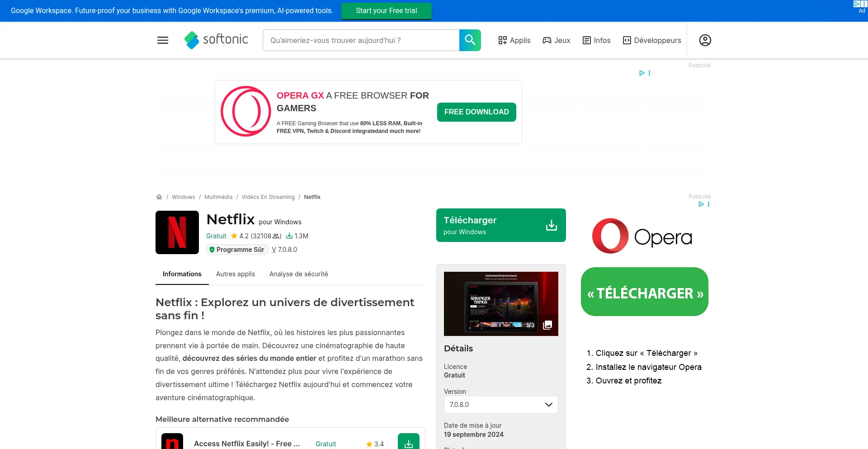Screen dimensions: 868x449
Task: Open the hamburger navigation menu
Action: (x=163, y=40)
